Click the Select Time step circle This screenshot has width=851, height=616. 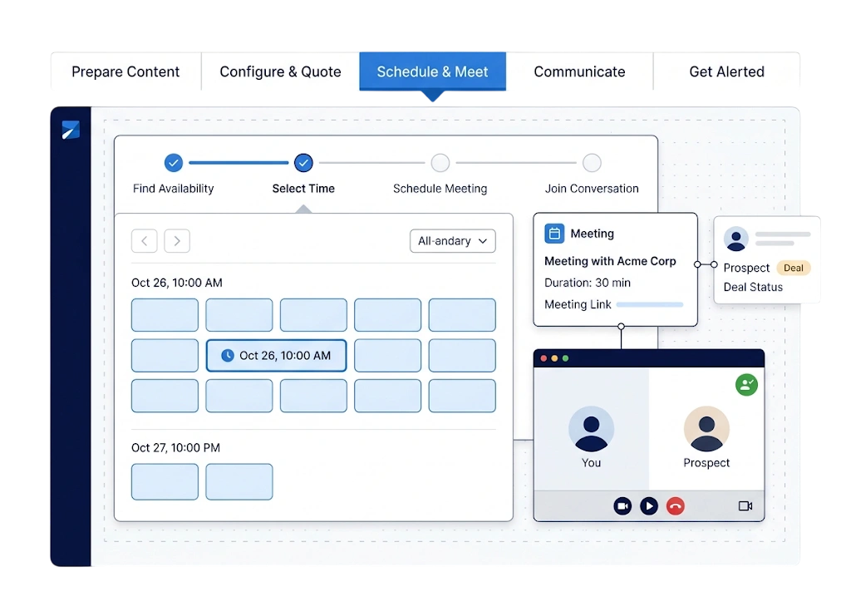click(x=303, y=162)
